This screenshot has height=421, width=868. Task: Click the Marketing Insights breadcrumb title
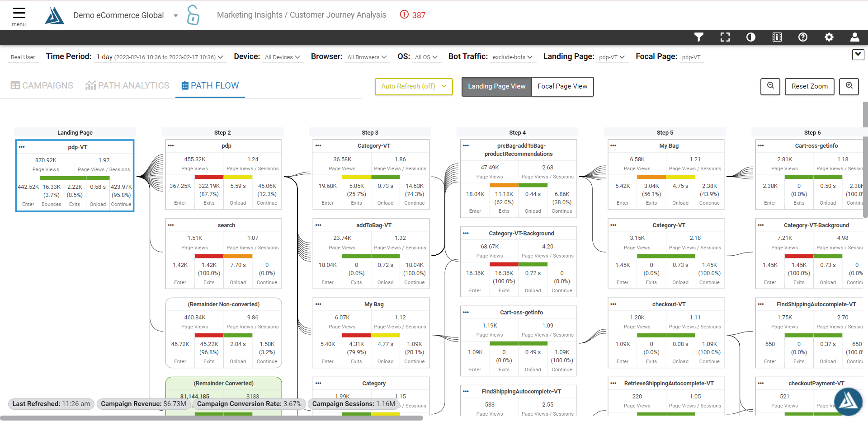point(302,15)
